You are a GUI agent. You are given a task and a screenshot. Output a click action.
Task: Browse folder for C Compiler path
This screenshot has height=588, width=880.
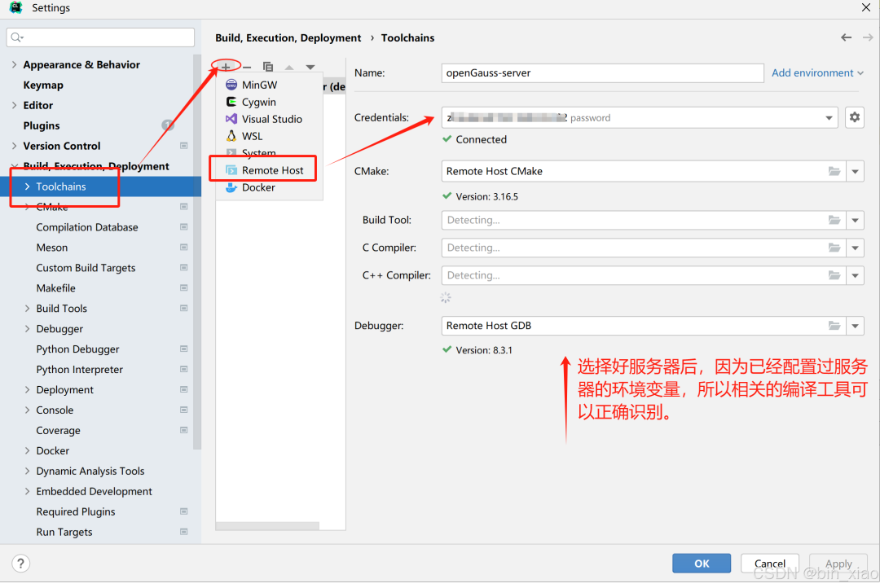pyautogui.click(x=834, y=248)
